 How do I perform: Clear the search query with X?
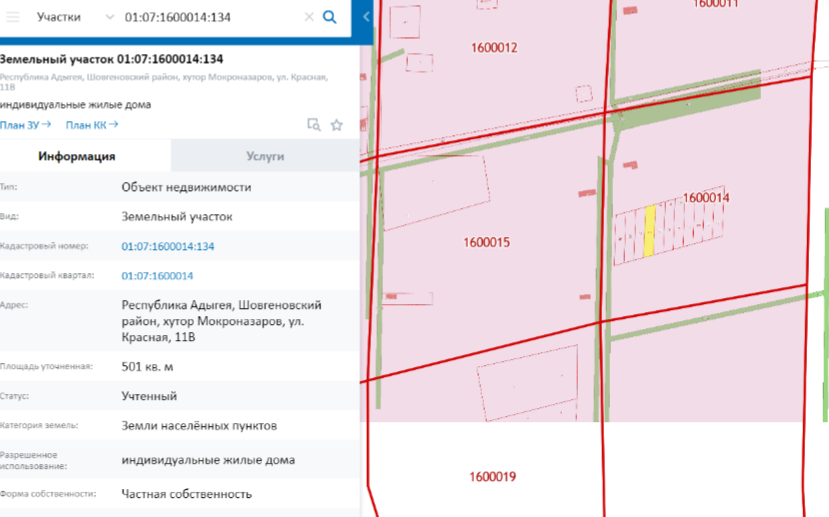tap(309, 17)
